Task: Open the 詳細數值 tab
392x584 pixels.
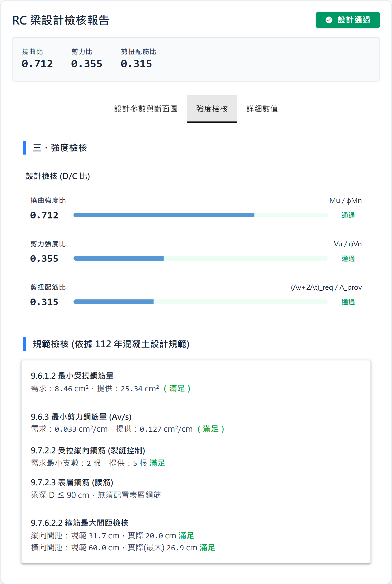Action: (x=262, y=109)
